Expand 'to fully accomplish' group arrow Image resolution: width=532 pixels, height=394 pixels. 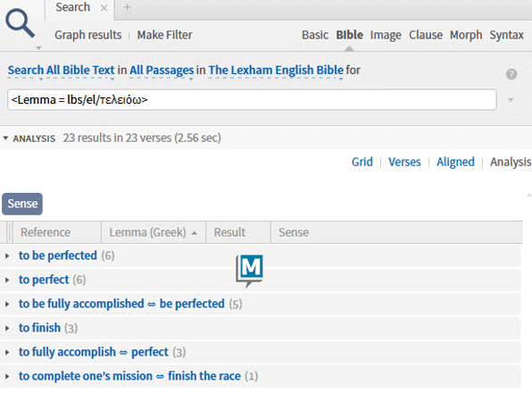[x=7, y=352]
